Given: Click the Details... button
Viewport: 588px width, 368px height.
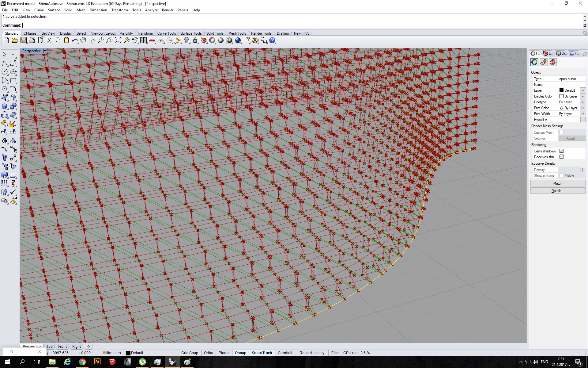Looking at the screenshot, I should click(x=558, y=191).
